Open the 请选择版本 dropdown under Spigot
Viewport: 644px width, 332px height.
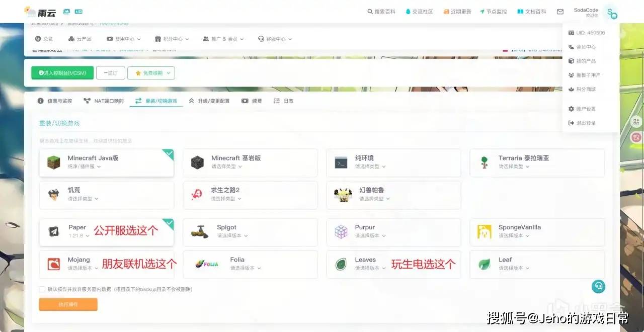[x=232, y=235]
